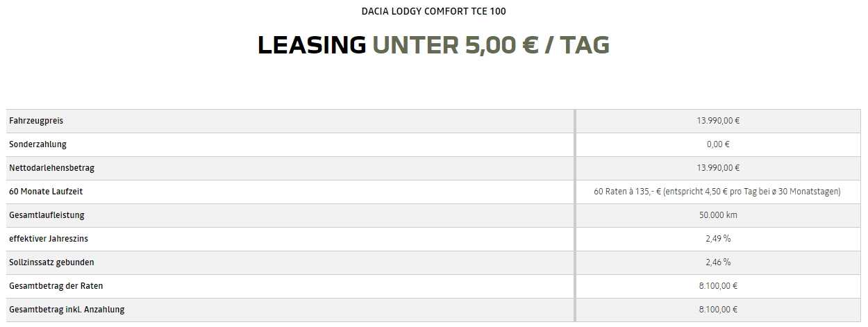Screen dimensions: 868x327
Task: Click the 2,49 % interest value
Action: click(x=718, y=239)
